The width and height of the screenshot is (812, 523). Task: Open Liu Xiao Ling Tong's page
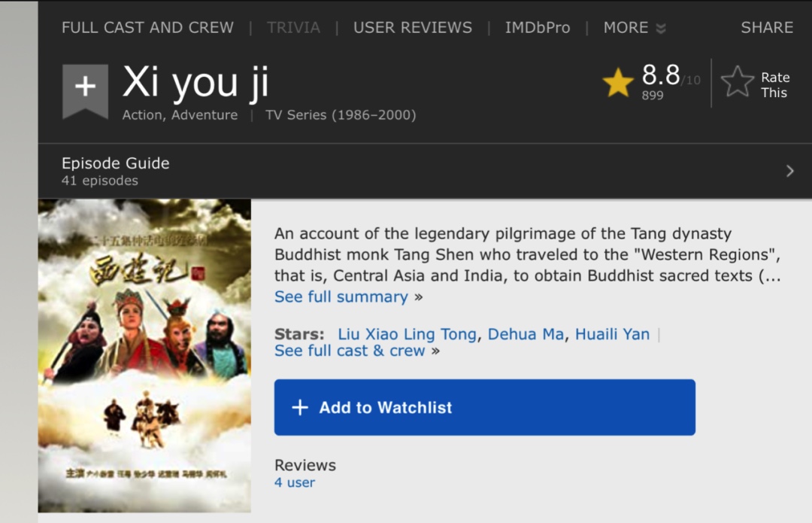point(407,334)
